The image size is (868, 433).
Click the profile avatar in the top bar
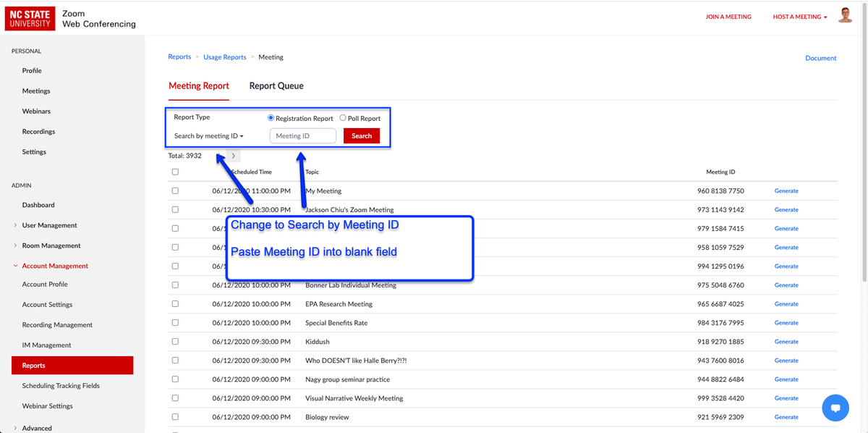tap(845, 14)
